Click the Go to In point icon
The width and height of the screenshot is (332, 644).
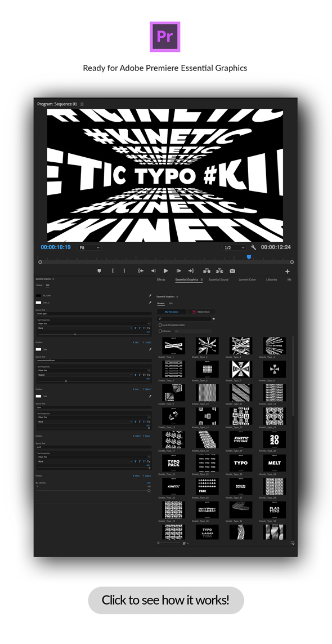pos(140,270)
